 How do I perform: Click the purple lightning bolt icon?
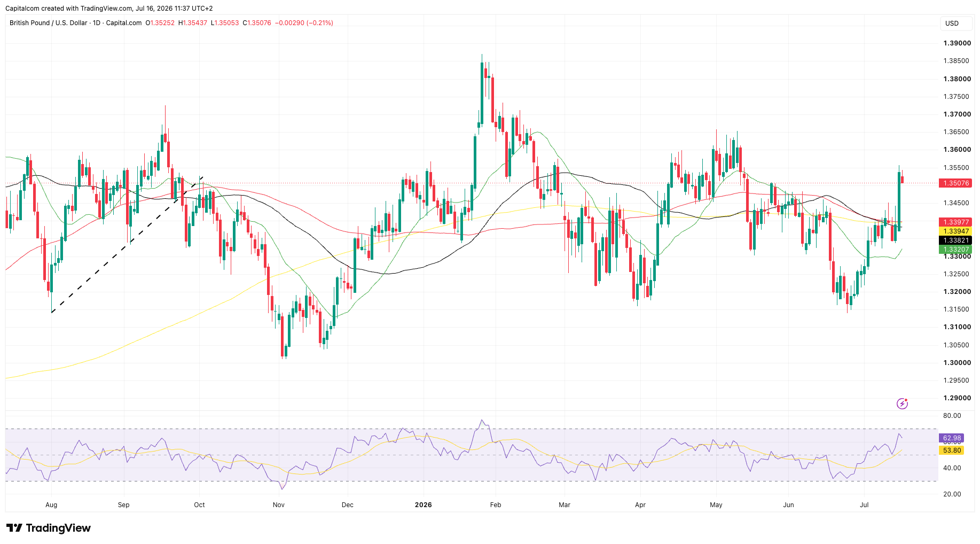pos(902,403)
